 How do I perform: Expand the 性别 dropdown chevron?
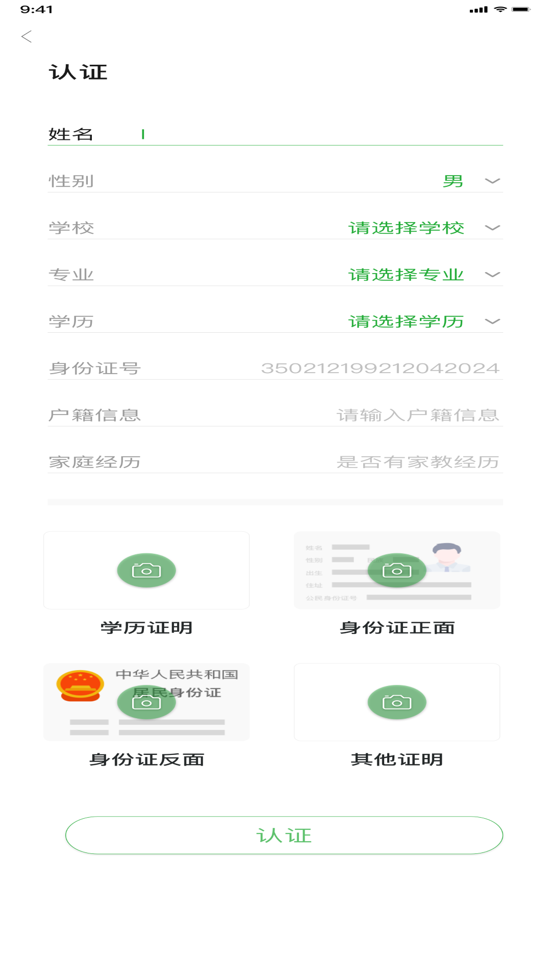tap(492, 181)
